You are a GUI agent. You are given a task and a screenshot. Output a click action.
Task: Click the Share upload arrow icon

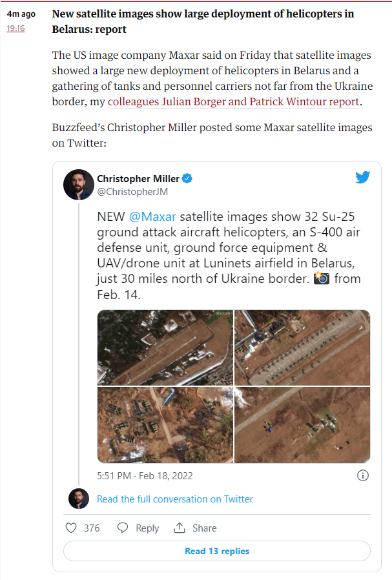[180, 528]
